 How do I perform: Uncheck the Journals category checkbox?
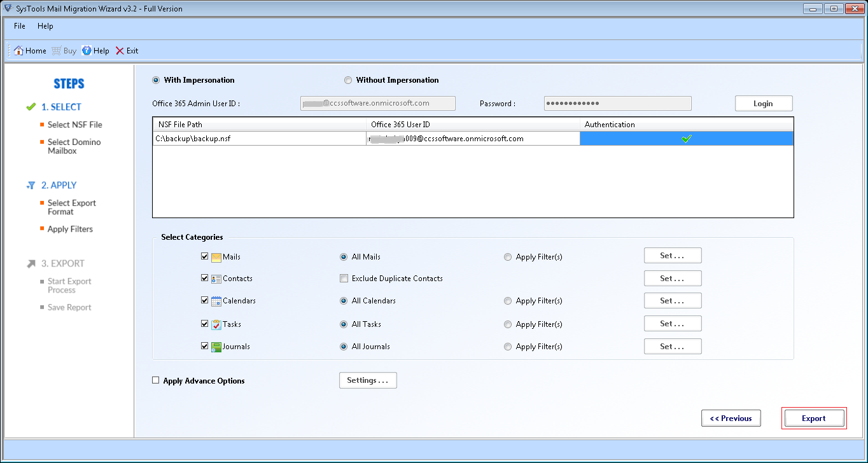pos(205,347)
